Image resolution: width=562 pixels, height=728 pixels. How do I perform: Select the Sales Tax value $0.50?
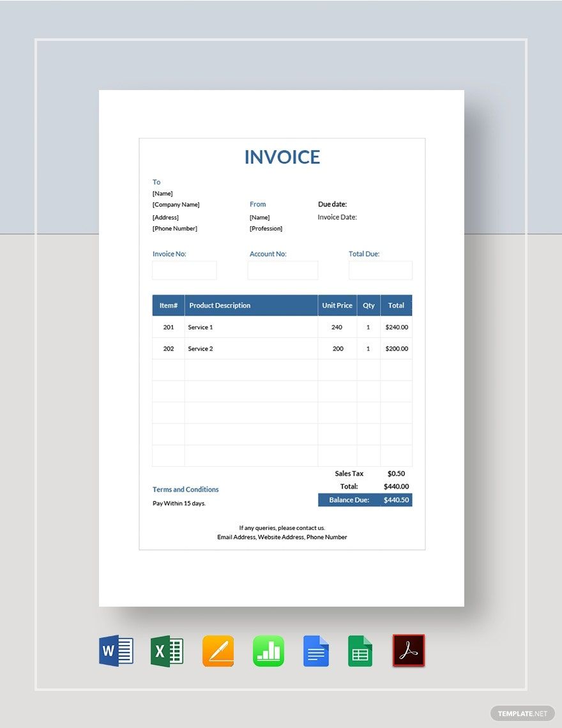pos(396,473)
